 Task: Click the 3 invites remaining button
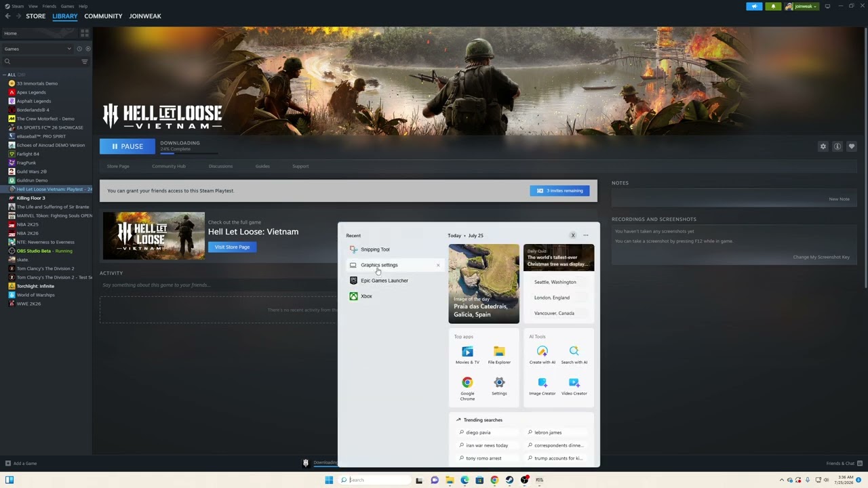click(x=559, y=190)
